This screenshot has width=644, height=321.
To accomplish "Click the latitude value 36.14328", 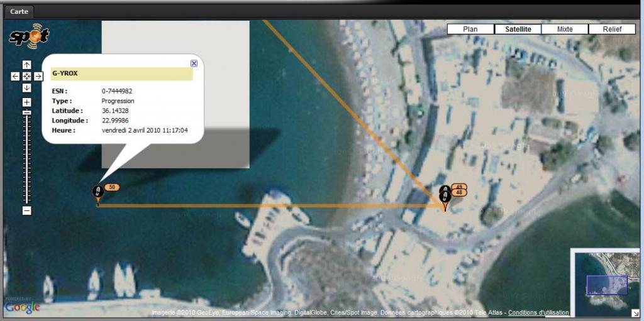I will [x=114, y=111].
